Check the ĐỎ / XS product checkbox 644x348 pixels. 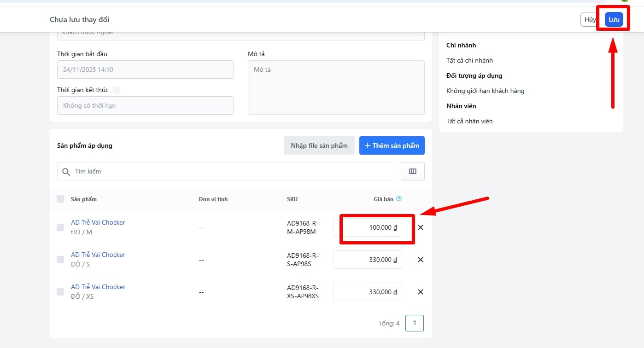point(60,292)
